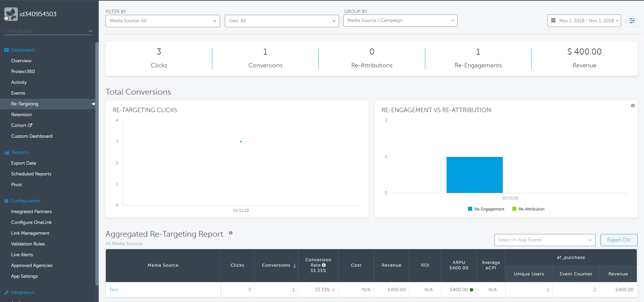Click the blue Re-Engagement bar in chart

(x=474, y=175)
